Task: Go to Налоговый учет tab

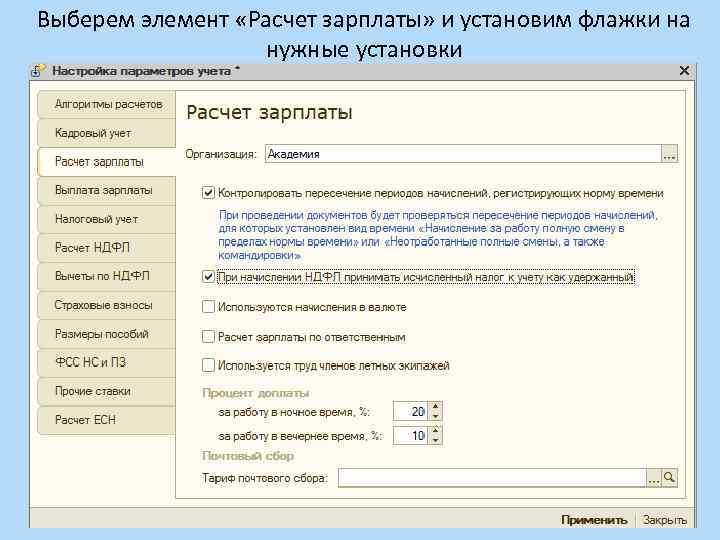Action: (x=107, y=219)
